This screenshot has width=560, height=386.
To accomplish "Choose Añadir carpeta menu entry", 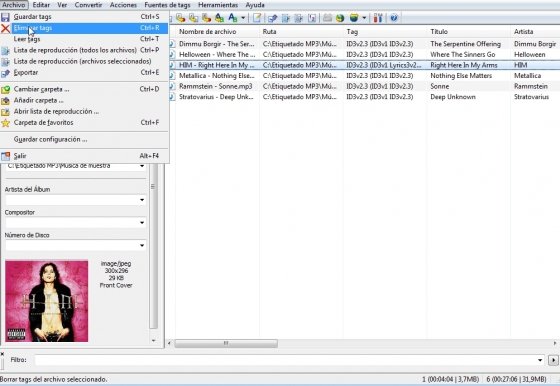I will (84, 100).
